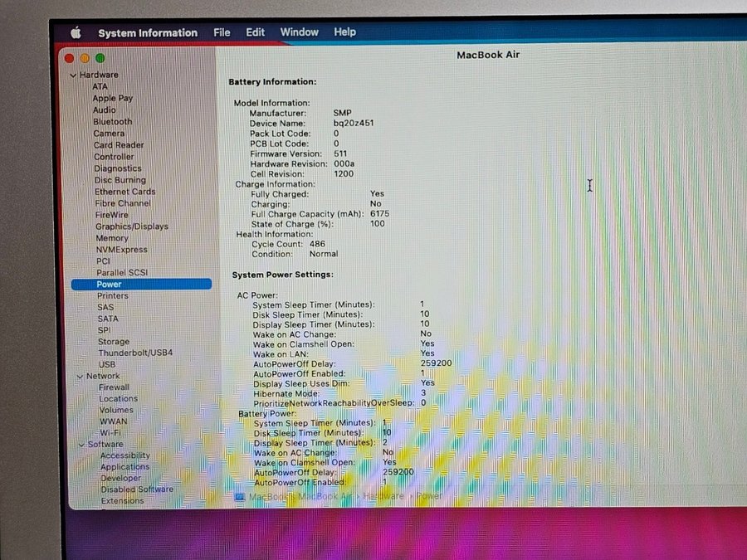Select Parallel SCSI in the sidebar
747x560 pixels.
coord(123,272)
